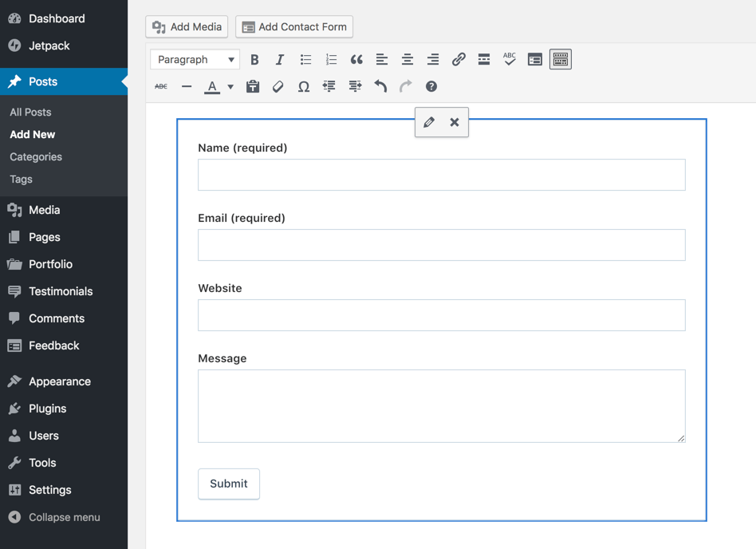Toggle the Toolbar Toggle kitchen sink

(x=560, y=59)
